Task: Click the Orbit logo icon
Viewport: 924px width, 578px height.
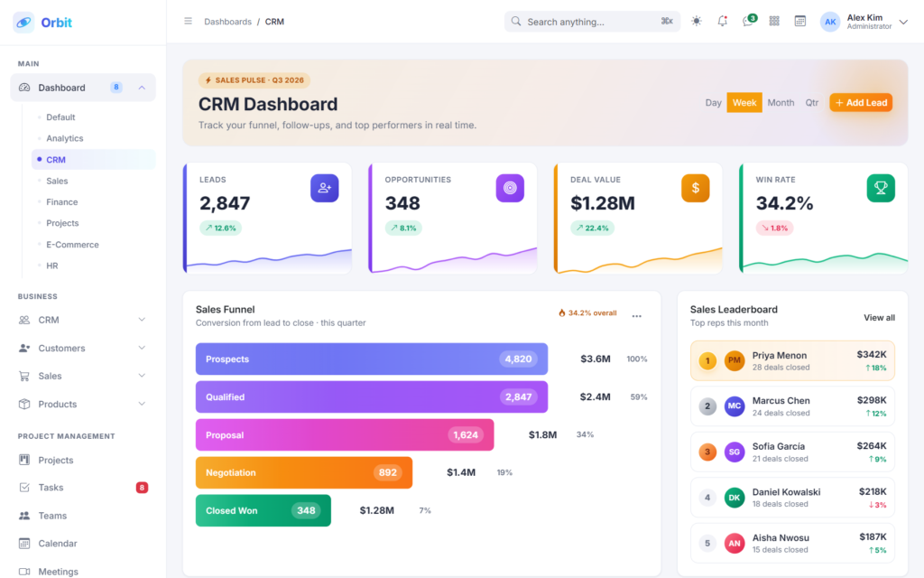Action: (x=23, y=23)
